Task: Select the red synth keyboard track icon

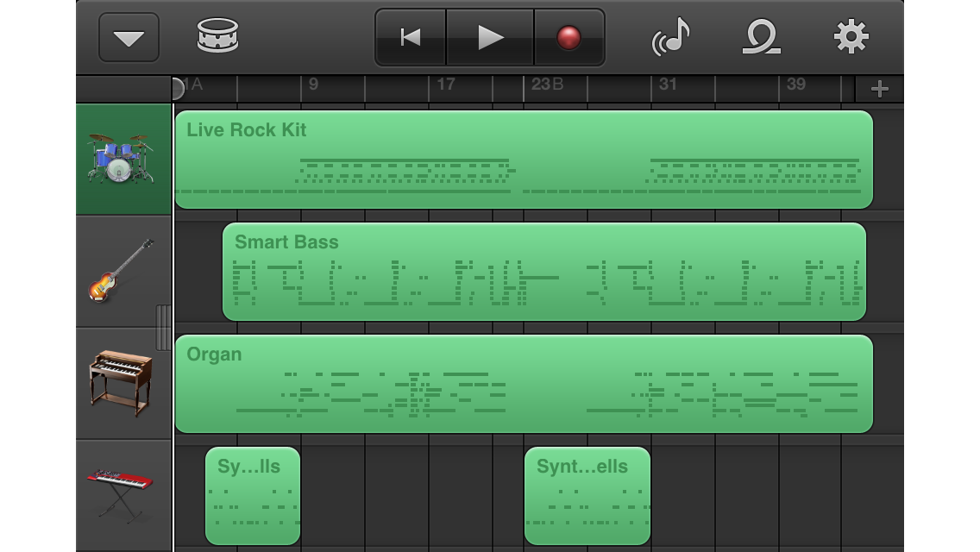Action: pos(123,496)
